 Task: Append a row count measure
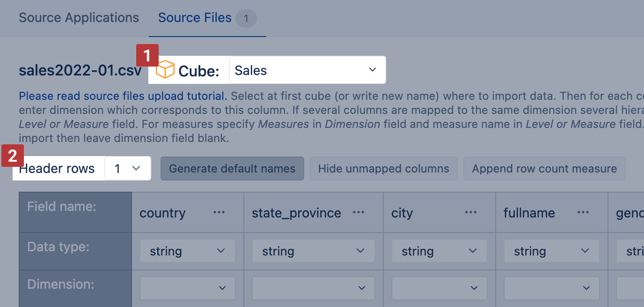coord(544,168)
